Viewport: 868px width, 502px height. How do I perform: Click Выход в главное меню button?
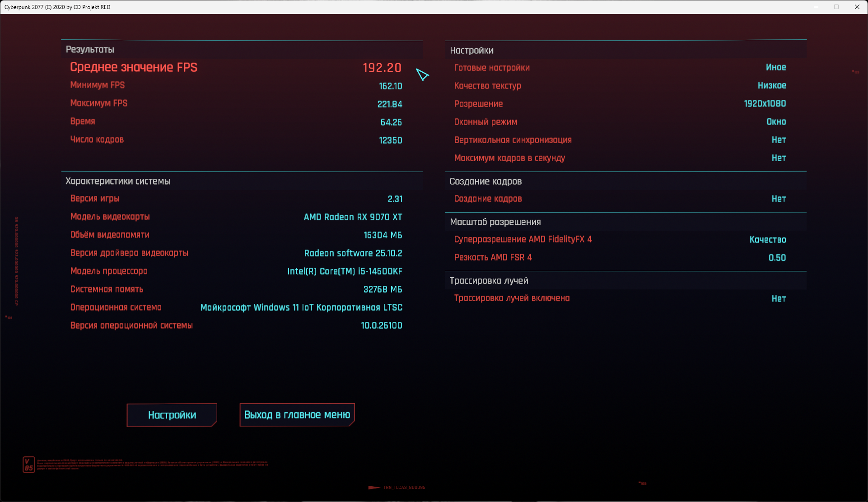point(297,415)
